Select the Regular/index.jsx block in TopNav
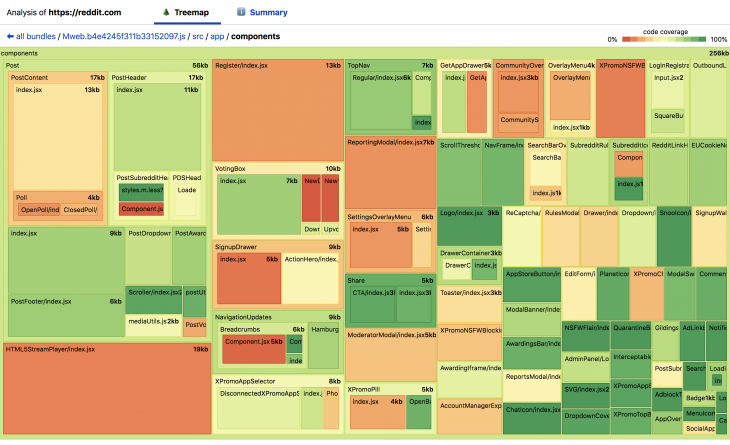Image resolution: width=730 pixels, height=445 pixels. coord(381,103)
